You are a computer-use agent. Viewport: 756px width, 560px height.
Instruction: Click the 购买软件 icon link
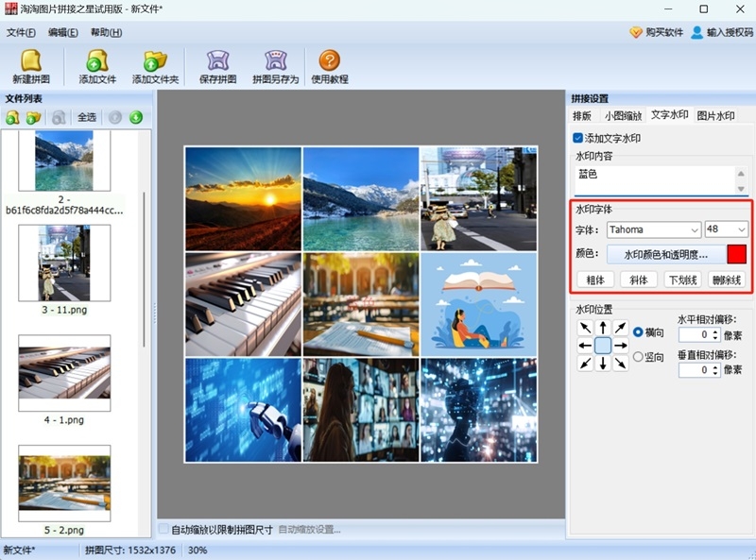[x=636, y=32]
